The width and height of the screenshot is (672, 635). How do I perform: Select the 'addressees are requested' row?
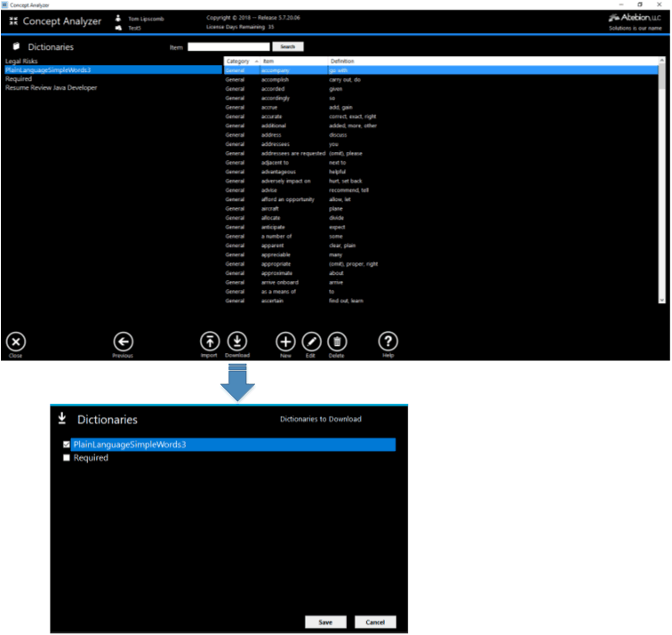point(441,154)
